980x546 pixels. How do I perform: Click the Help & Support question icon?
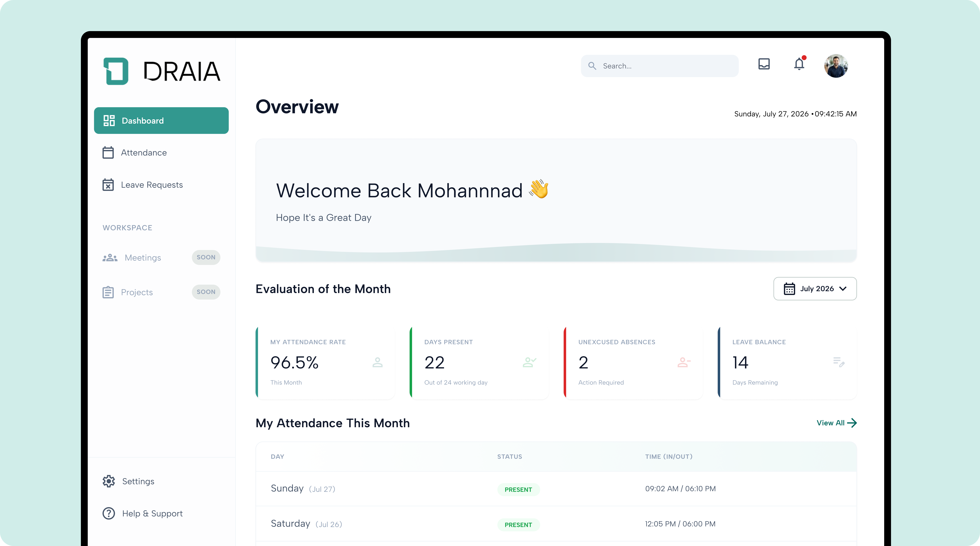click(x=109, y=513)
